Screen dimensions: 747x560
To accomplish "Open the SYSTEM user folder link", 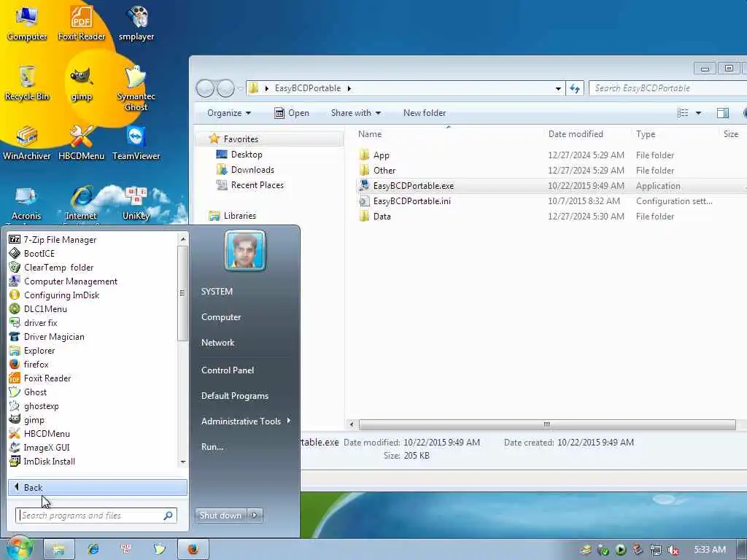I will (x=217, y=292).
